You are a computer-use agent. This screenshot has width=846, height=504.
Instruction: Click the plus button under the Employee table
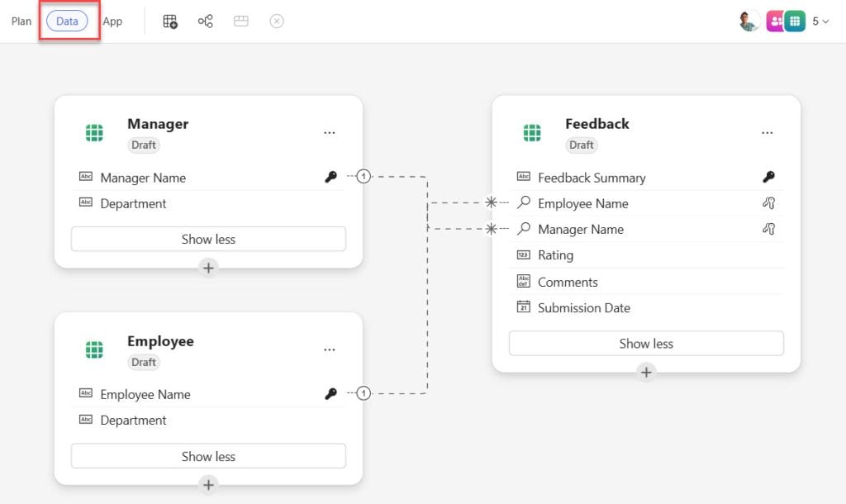coord(207,486)
